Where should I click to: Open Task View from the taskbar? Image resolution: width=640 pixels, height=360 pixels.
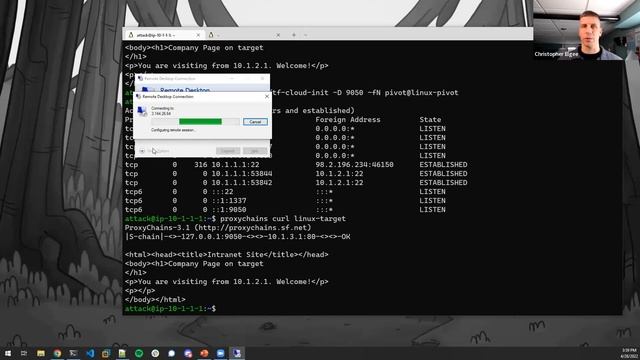pyautogui.click(x=24, y=353)
